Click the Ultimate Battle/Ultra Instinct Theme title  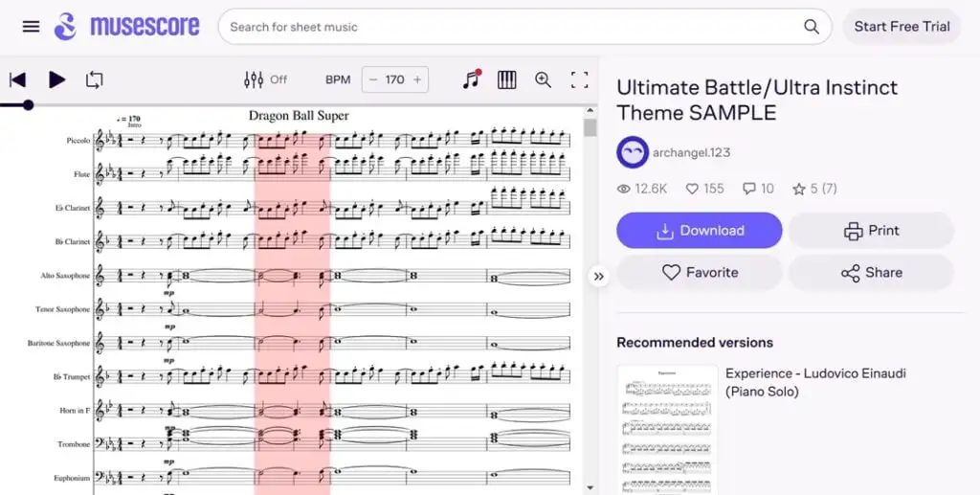(757, 100)
